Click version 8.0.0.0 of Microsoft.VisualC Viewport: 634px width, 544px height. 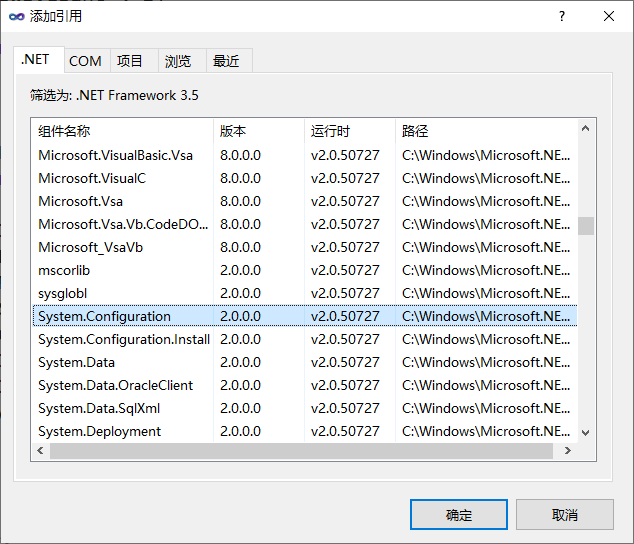(x=240, y=178)
